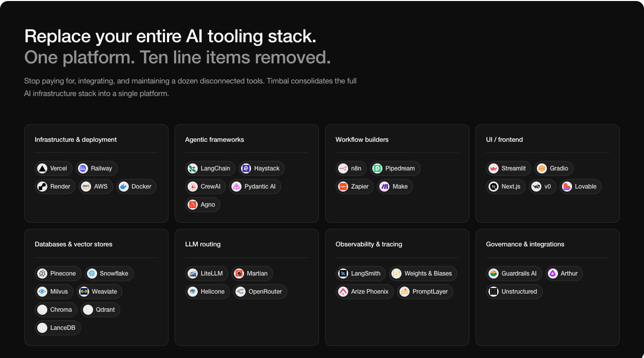Click the Databases & vector stores heading
Image resolution: width=644 pixels, height=358 pixels.
[x=73, y=244]
